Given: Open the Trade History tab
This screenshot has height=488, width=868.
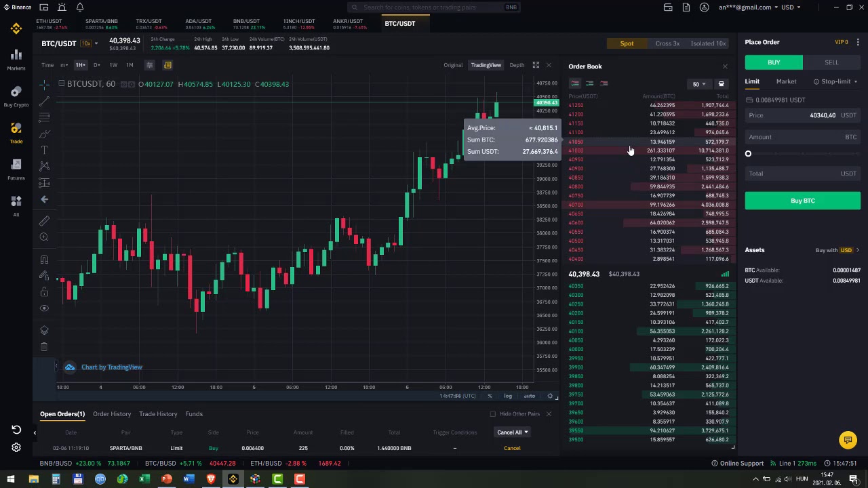Looking at the screenshot, I should click(x=158, y=414).
